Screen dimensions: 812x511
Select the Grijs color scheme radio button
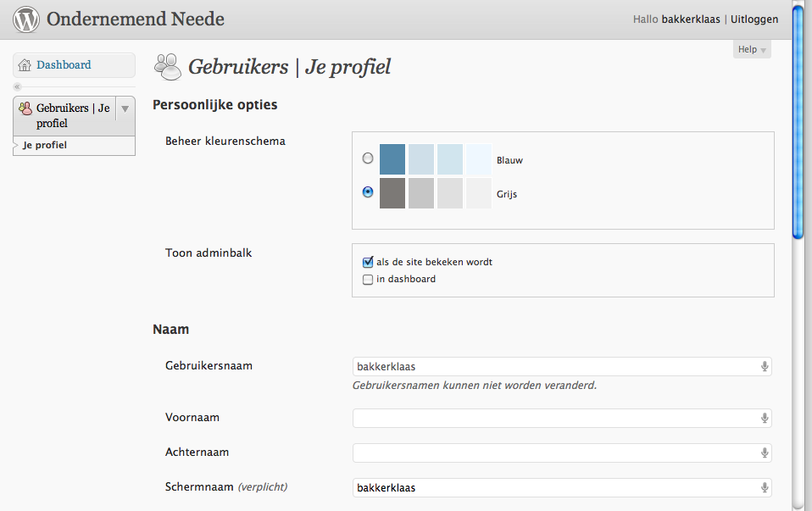point(368,192)
